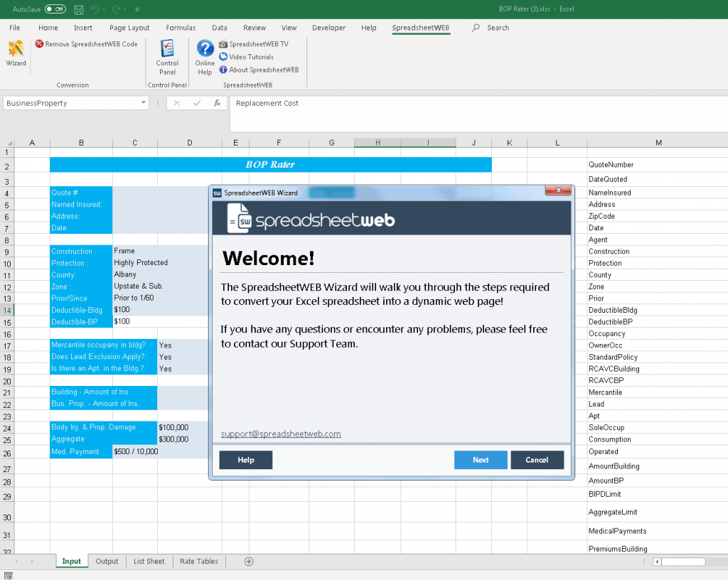
Task: Select row 14 header
Action: click(x=7, y=311)
